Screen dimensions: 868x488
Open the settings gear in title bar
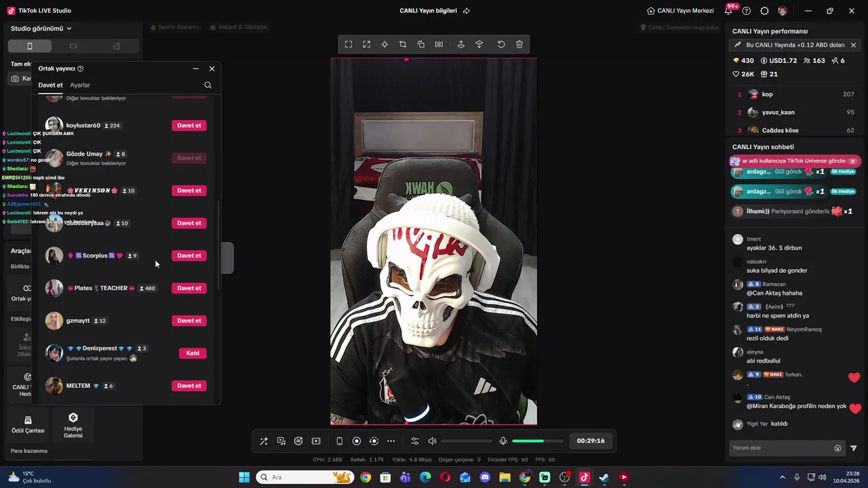(765, 11)
